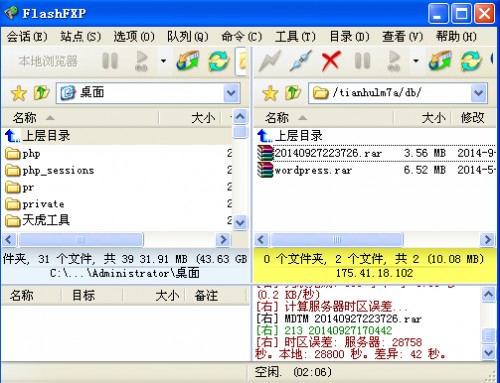
Task: Click the local pane transfer queue play icon
Action: pyautogui.click(x=141, y=61)
